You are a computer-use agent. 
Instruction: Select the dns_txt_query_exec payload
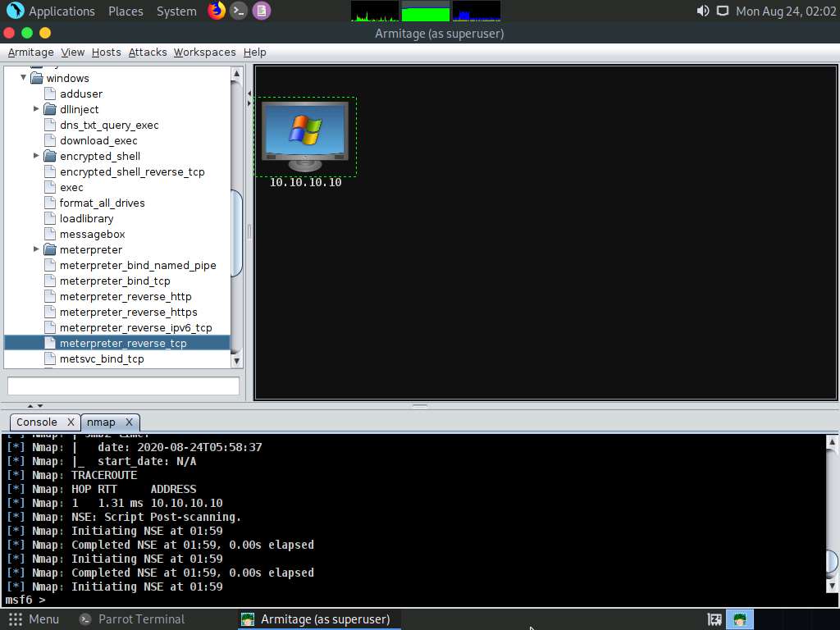click(109, 125)
